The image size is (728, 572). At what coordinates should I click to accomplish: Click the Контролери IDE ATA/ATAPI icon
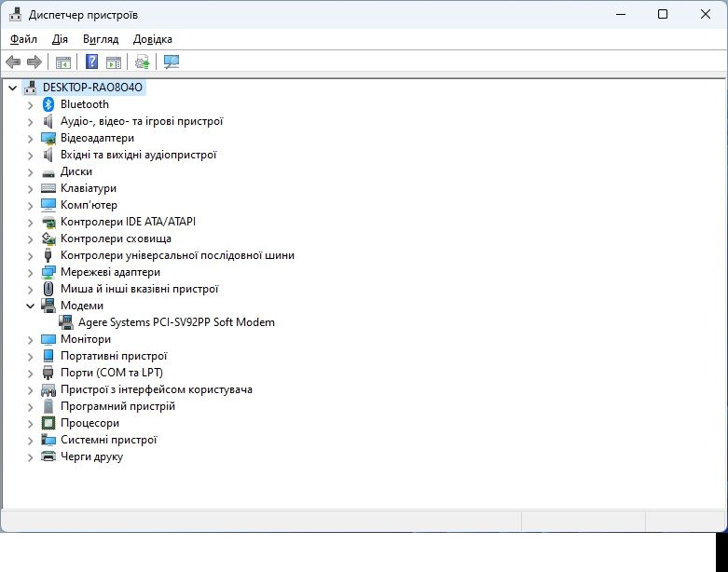(48, 222)
